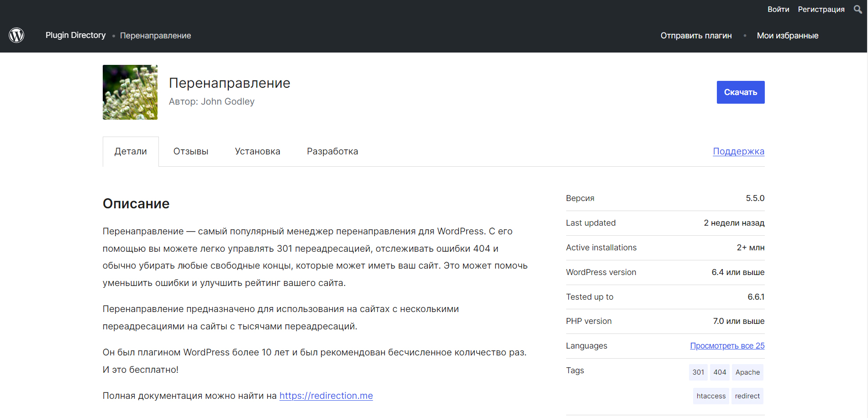The image size is (868, 418).
Task: Click the Tags label
Action: point(575,370)
